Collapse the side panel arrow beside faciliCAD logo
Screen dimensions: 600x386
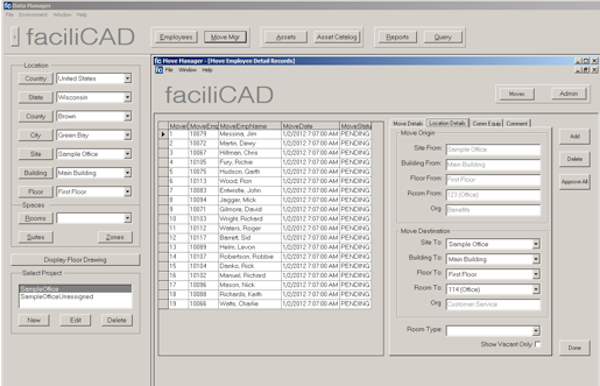pyautogui.click(x=15, y=37)
